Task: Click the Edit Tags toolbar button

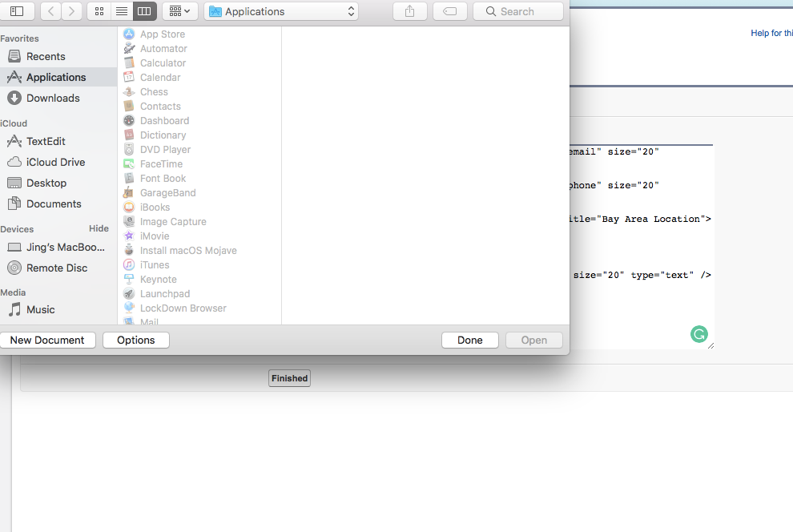Action: 450,11
